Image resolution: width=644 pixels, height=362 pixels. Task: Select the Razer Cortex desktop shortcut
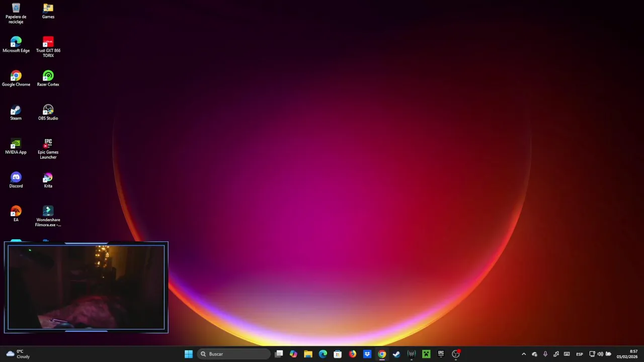[48, 79]
